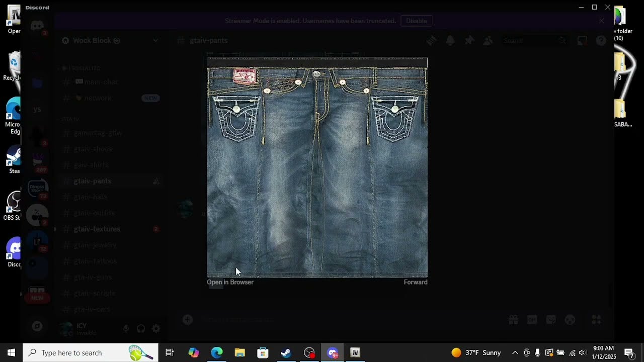The height and width of the screenshot is (362, 644).
Task: Disable Streamer Mode via the banner button
Action: [417, 21]
